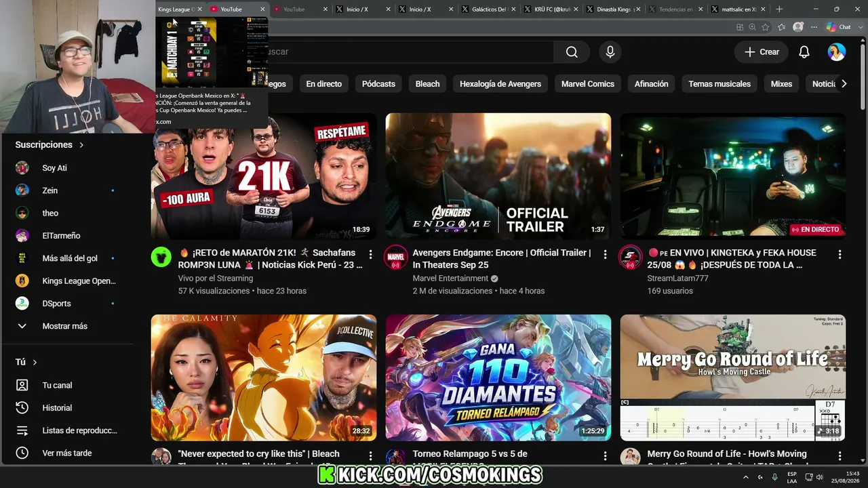Screen dimensions: 868x488
Task: Open the Marvel channel avatar
Action: (395, 258)
